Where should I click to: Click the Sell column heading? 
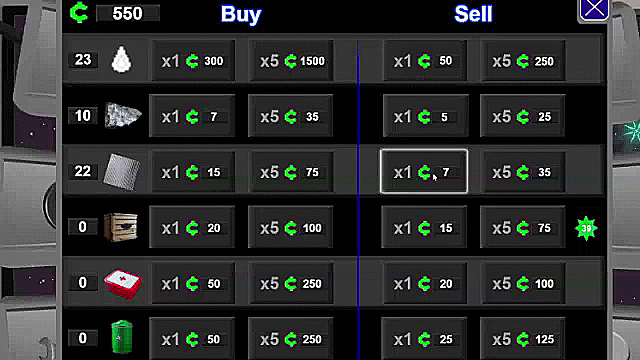(x=473, y=14)
